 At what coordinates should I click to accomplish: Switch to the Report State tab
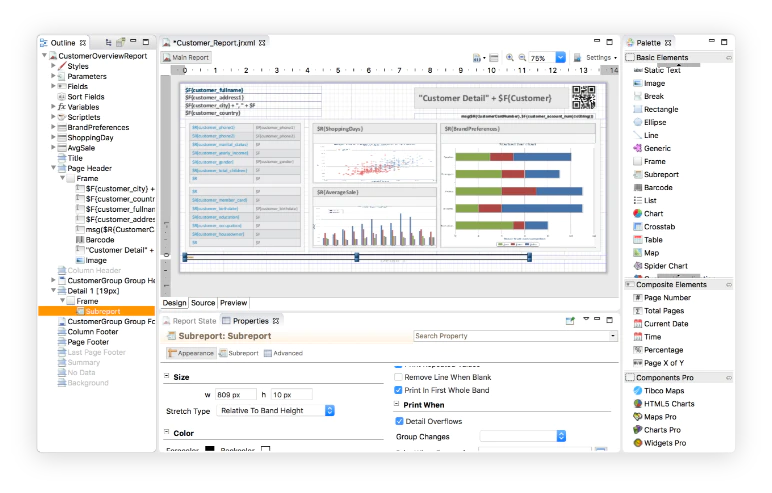click(190, 321)
